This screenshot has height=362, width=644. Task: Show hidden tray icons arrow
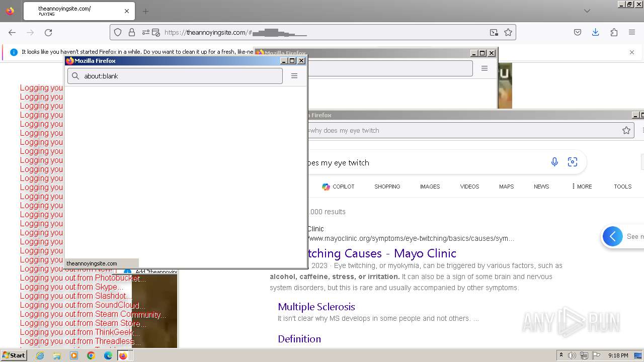pos(561,355)
